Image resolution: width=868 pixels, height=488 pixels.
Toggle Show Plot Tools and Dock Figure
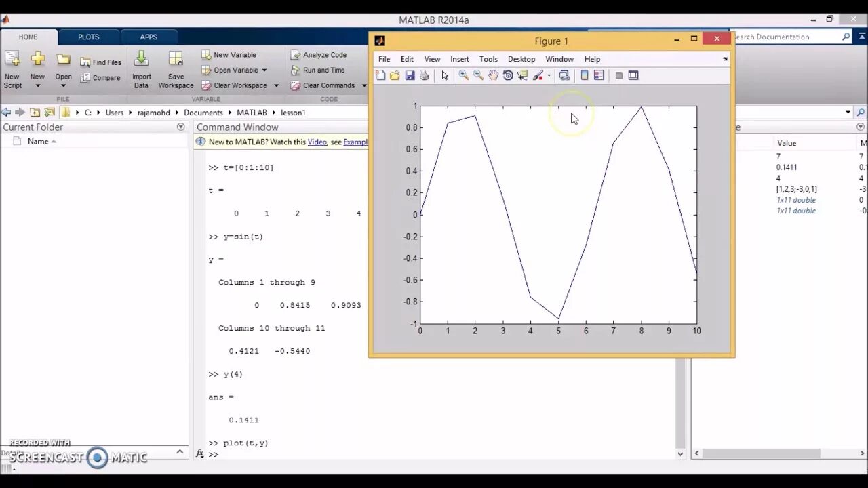pos(633,75)
